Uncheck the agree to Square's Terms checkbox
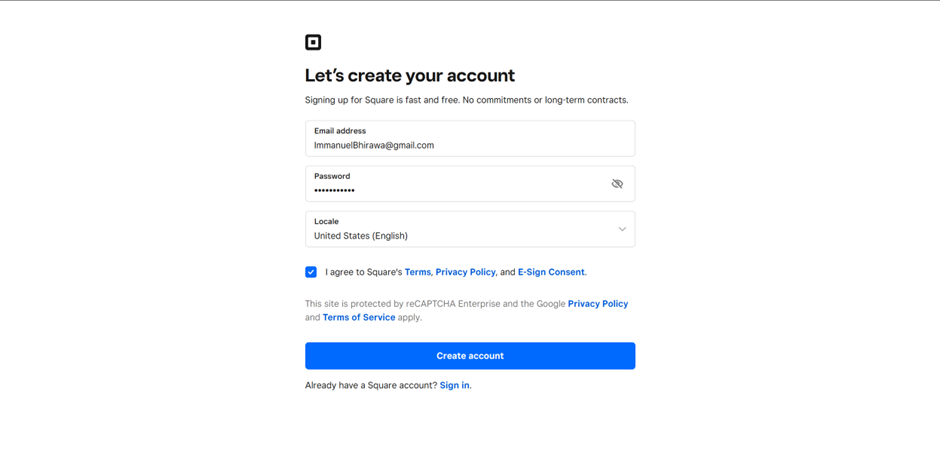This screenshot has width=940, height=454. tap(311, 272)
